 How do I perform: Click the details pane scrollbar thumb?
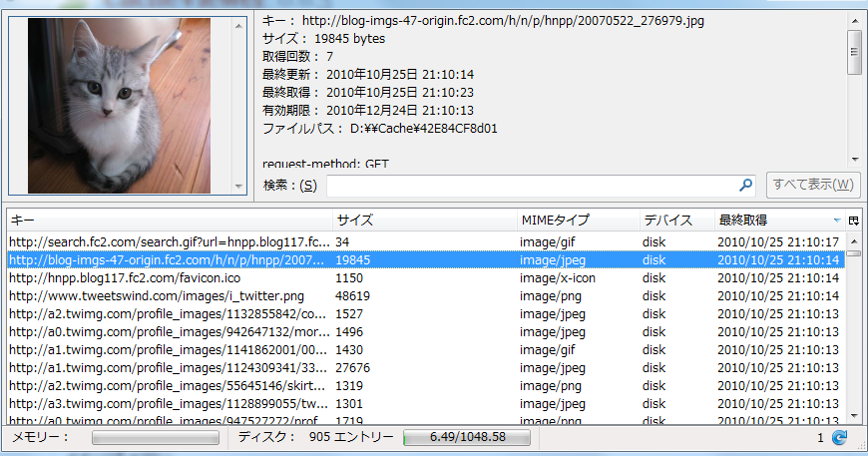click(855, 52)
